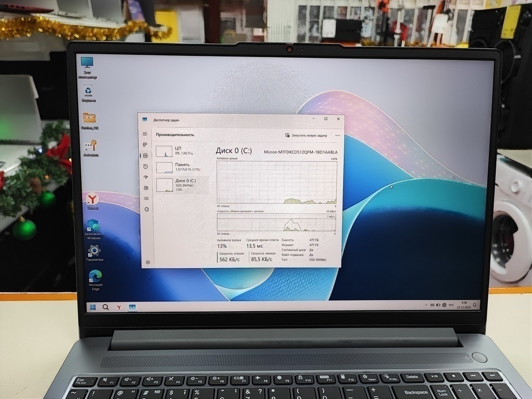Screen dimensions: 532x399
Task: Click the Производительность heading label
Action: [176, 134]
